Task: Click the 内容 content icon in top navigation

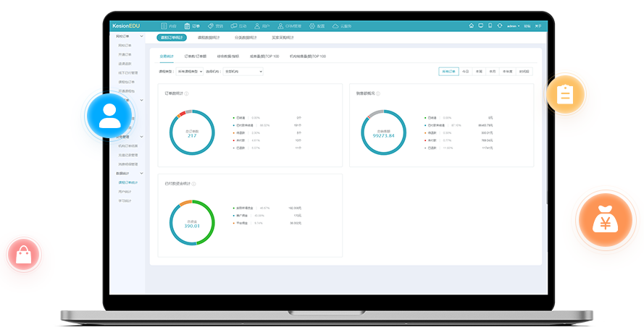Action: 163,26
